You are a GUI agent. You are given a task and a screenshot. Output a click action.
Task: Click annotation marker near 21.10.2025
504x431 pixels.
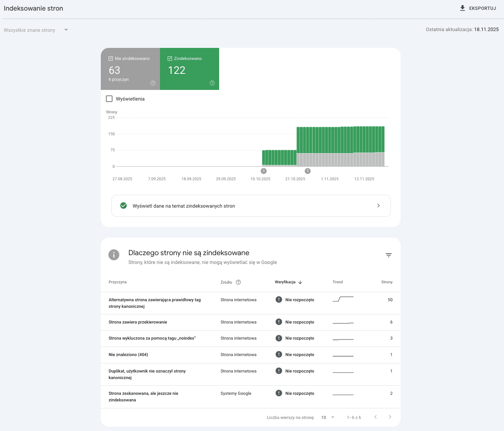coord(308,171)
